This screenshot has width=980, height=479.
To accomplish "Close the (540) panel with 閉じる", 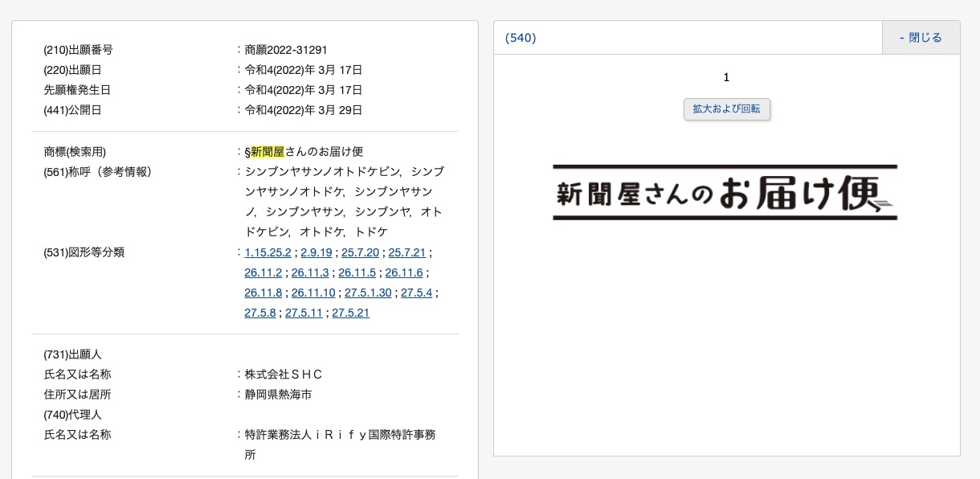I will click(x=921, y=38).
